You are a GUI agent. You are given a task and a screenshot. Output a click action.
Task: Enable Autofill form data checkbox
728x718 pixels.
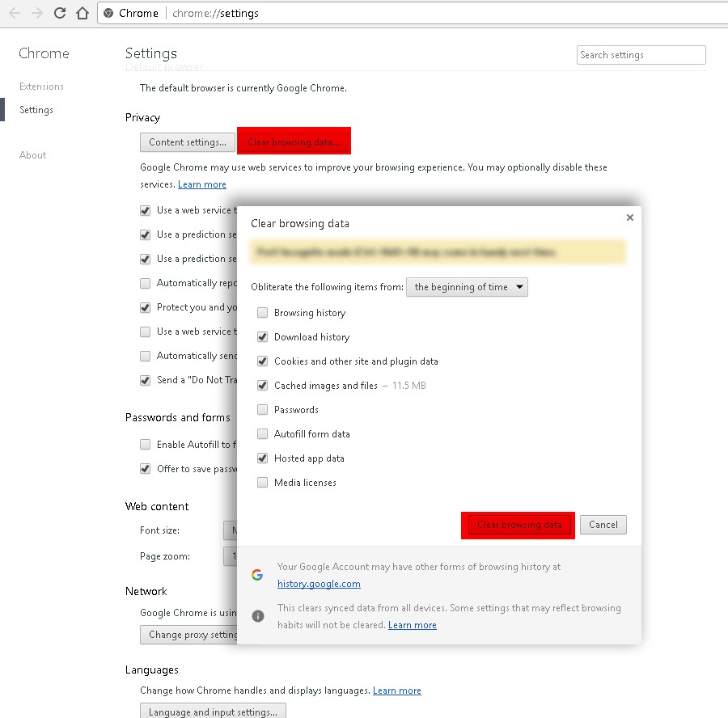tap(262, 434)
